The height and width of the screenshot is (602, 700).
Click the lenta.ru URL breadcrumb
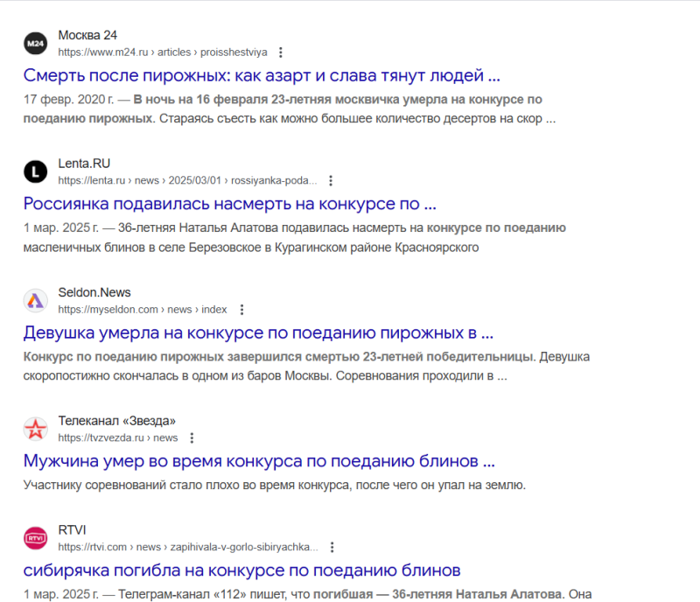click(x=186, y=181)
